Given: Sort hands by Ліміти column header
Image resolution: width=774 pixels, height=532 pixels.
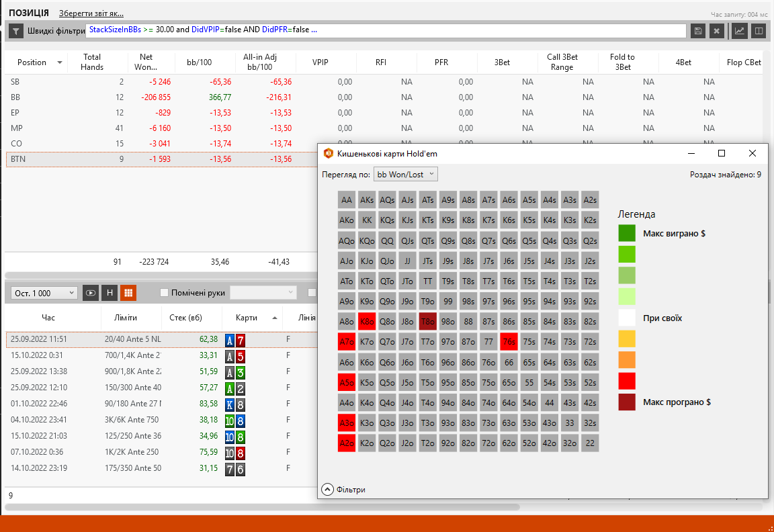Looking at the screenshot, I should pyautogui.click(x=126, y=318).
